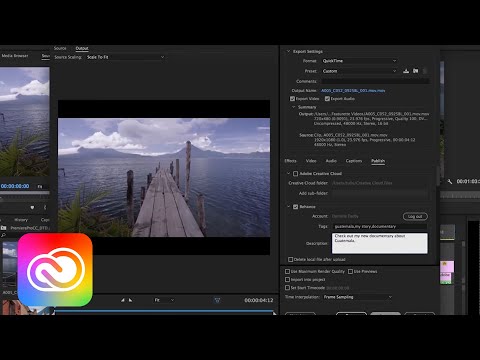Click the Add Marker icon in Source monitor
This screenshot has height=360, width=480.
tap(32, 207)
